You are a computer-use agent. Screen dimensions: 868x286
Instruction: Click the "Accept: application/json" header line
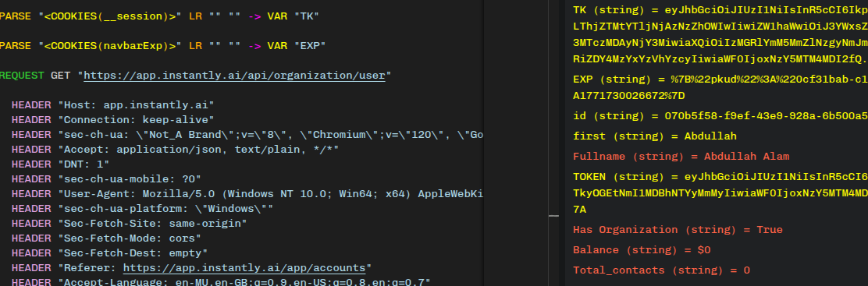(176, 150)
